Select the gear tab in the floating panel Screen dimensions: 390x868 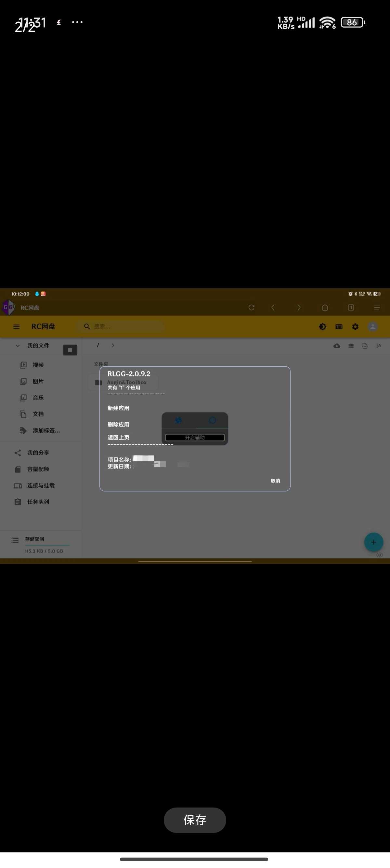[x=178, y=420]
